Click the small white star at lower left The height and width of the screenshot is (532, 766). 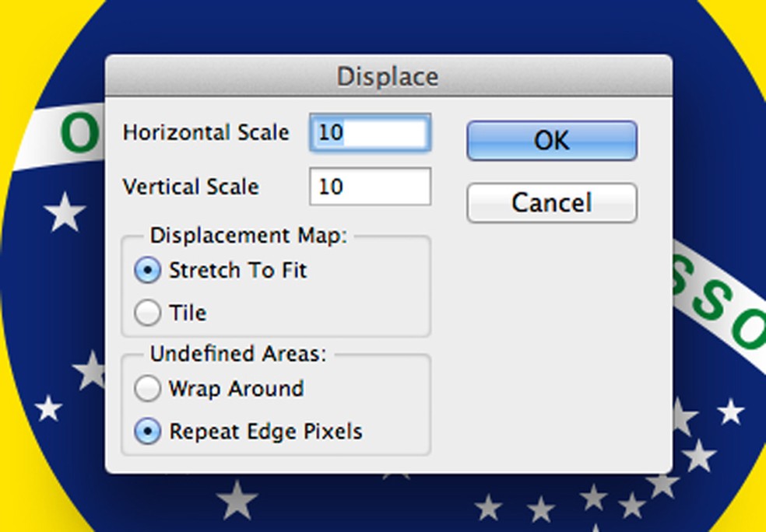coord(48,408)
